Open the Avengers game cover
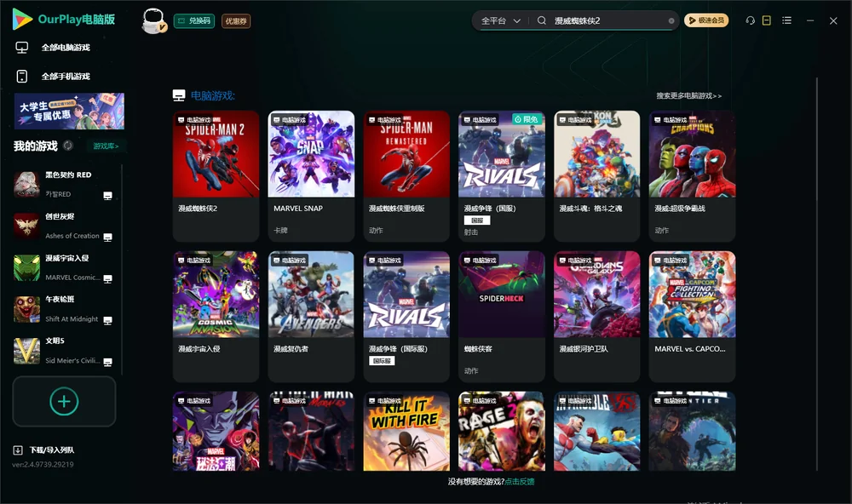 311,295
